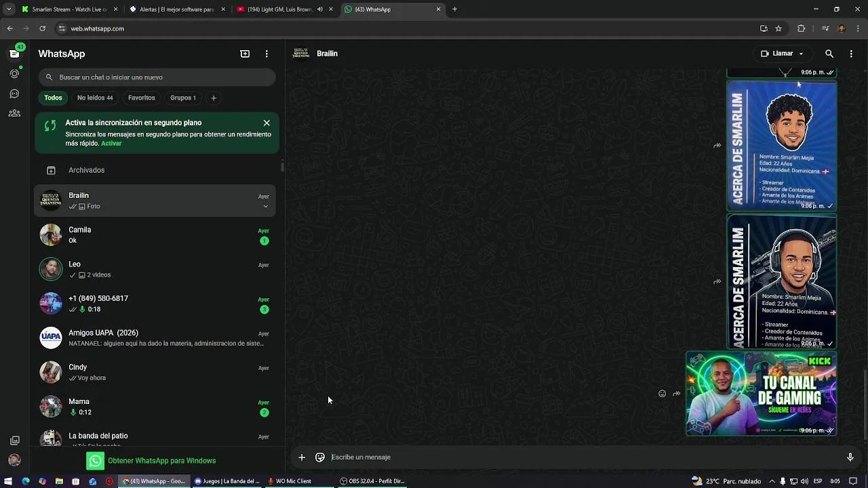Open the curly-hair Smarlim profile image

point(781,146)
